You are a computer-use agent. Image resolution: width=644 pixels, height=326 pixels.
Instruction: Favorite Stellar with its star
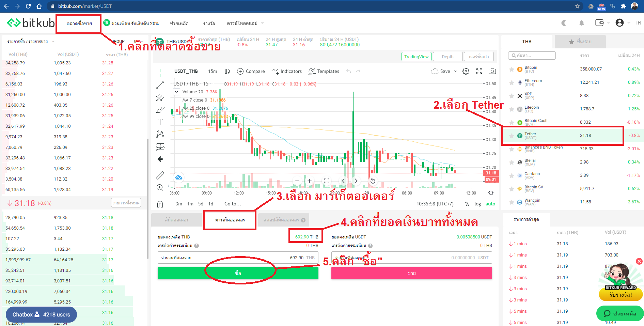[512, 162]
